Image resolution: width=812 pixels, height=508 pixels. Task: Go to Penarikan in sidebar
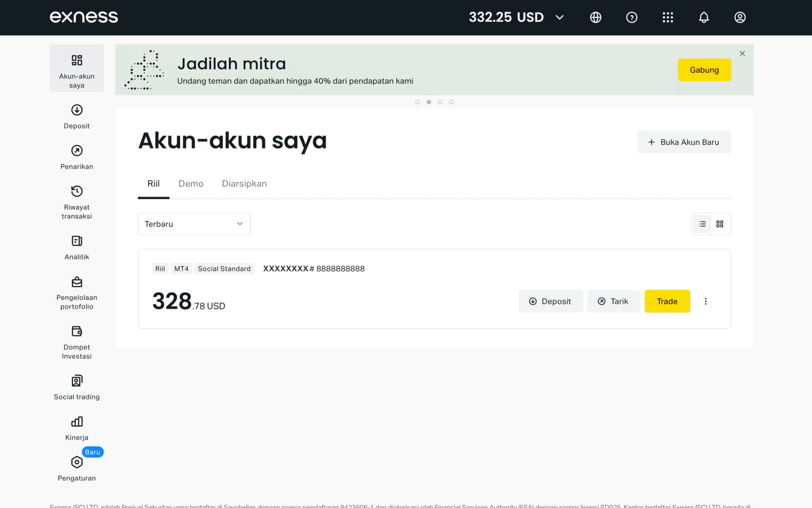click(77, 157)
